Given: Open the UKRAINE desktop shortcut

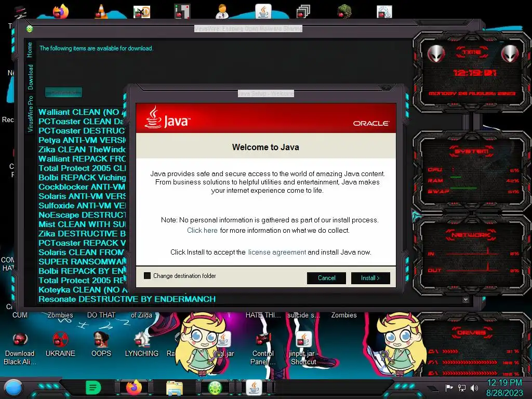Looking at the screenshot, I should point(60,345).
